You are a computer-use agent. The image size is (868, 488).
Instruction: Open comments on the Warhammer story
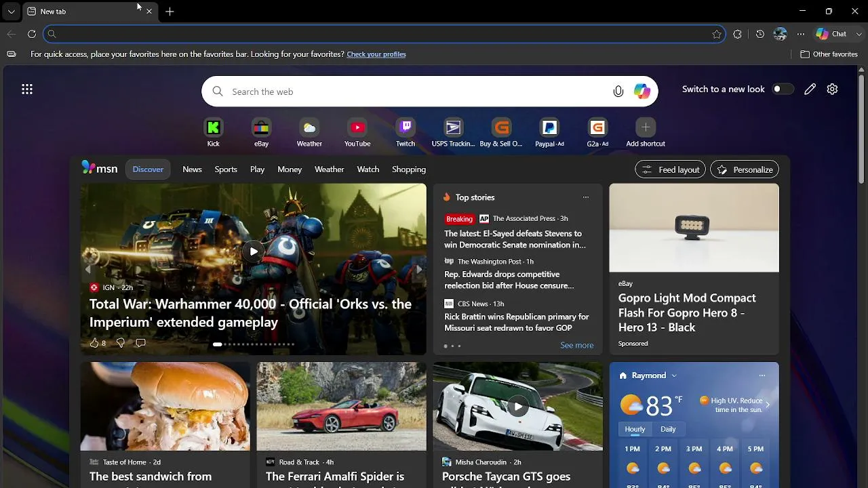[x=140, y=343]
